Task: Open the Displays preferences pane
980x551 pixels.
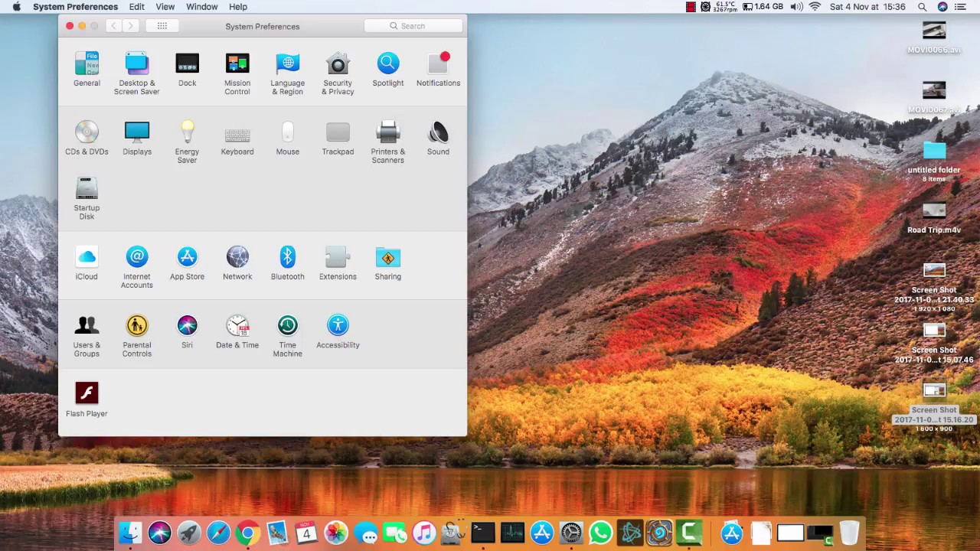Action: point(137,138)
